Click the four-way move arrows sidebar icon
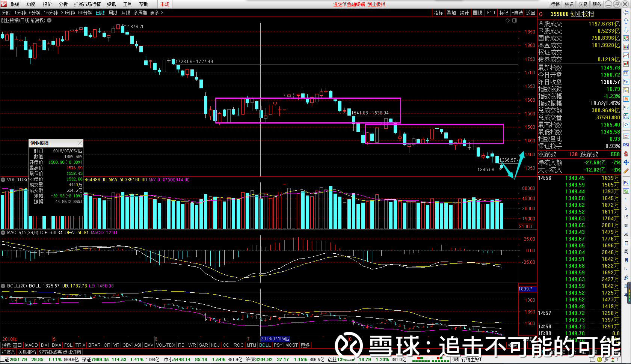 (626, 162)
